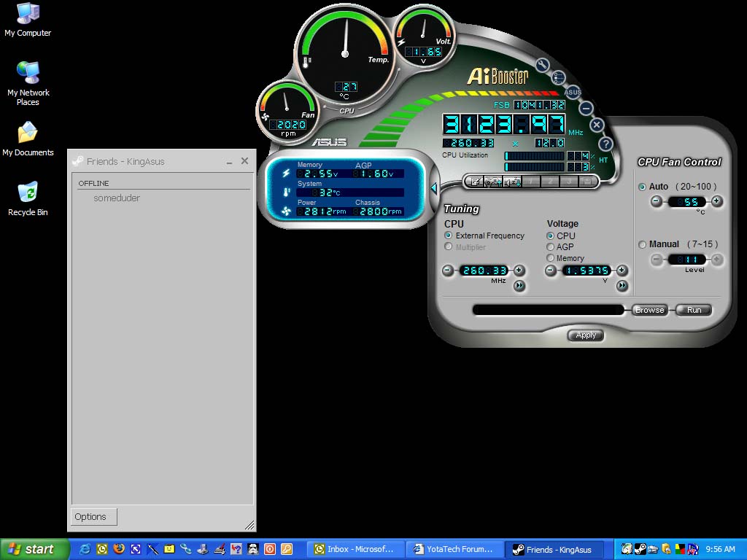Screen dimensions: 747x560
Task: Select CPU voltage radio button
Action: click(x=550, y=236)
